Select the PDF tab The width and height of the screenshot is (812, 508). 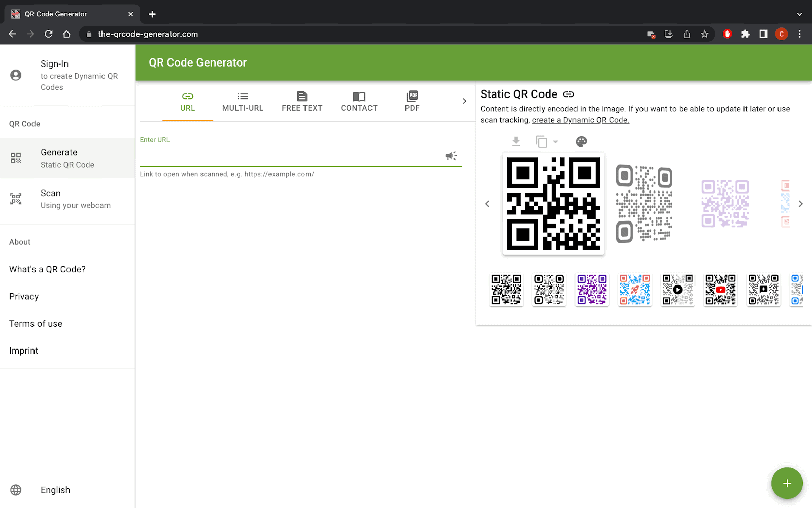pyautogui.click(x=412, y=102)
